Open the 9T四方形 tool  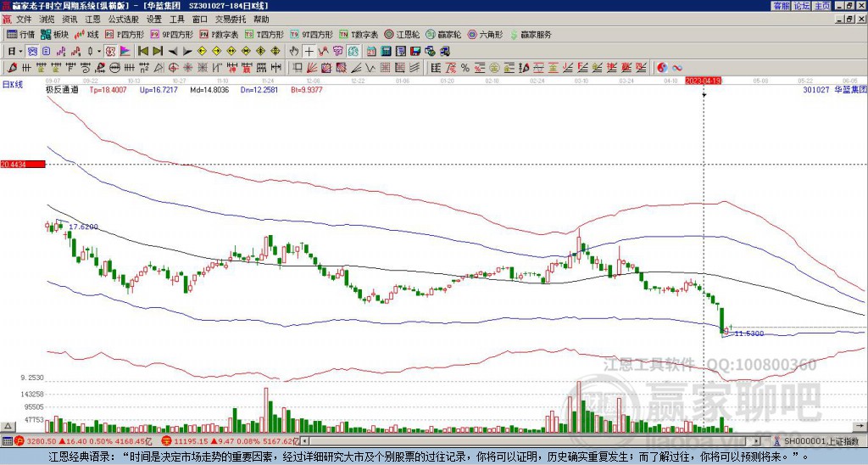click(x=312, y=34)
